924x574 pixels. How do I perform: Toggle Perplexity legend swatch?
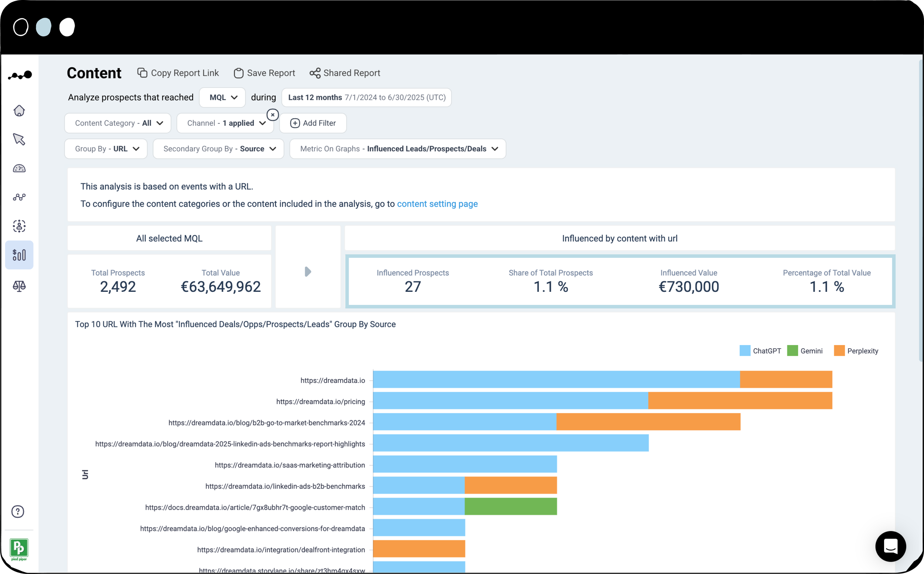pos(839,351)
